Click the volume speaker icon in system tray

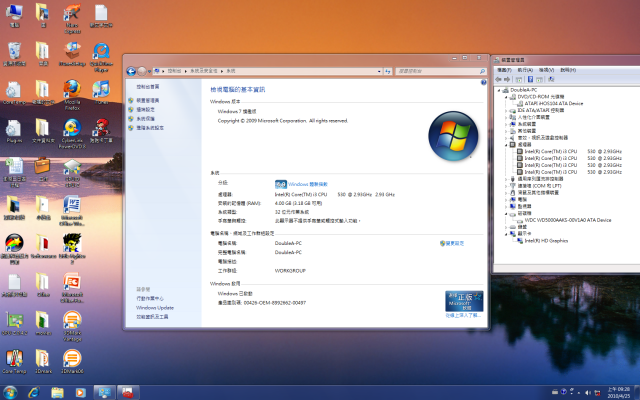(588, 393)
